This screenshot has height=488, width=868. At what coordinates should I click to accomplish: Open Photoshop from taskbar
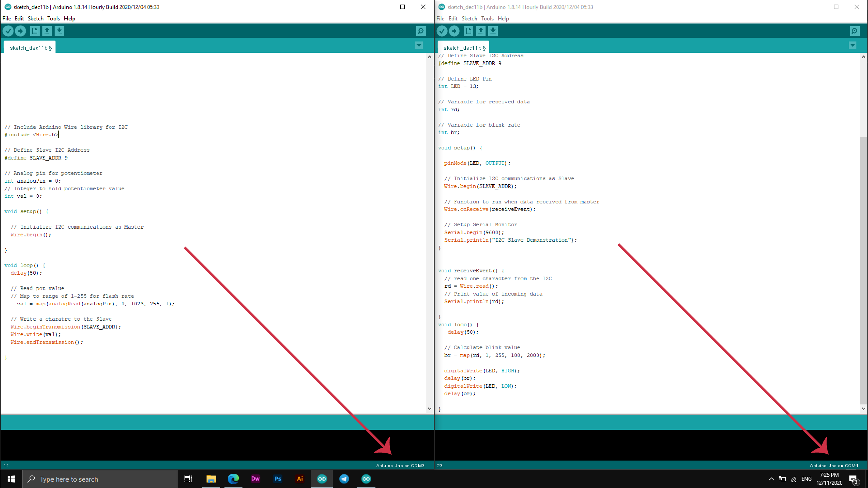tap(278, 479)
